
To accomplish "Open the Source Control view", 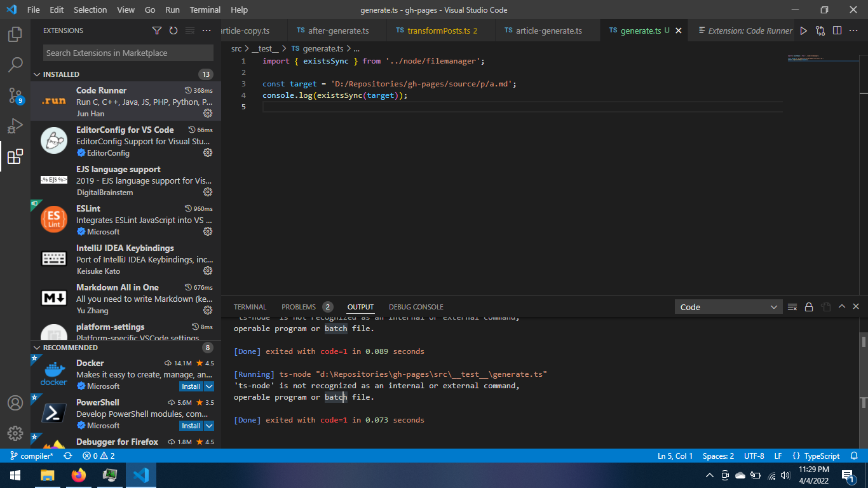I will coord(15,93).
